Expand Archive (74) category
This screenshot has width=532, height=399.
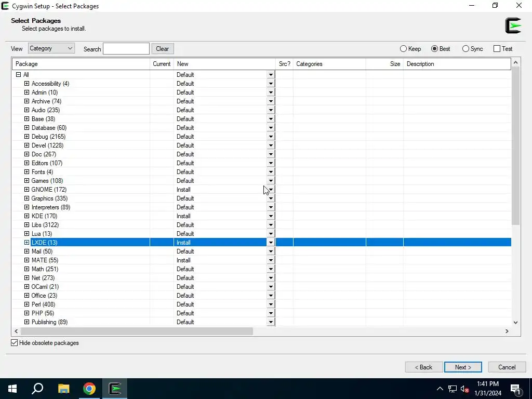pos(27,101)
